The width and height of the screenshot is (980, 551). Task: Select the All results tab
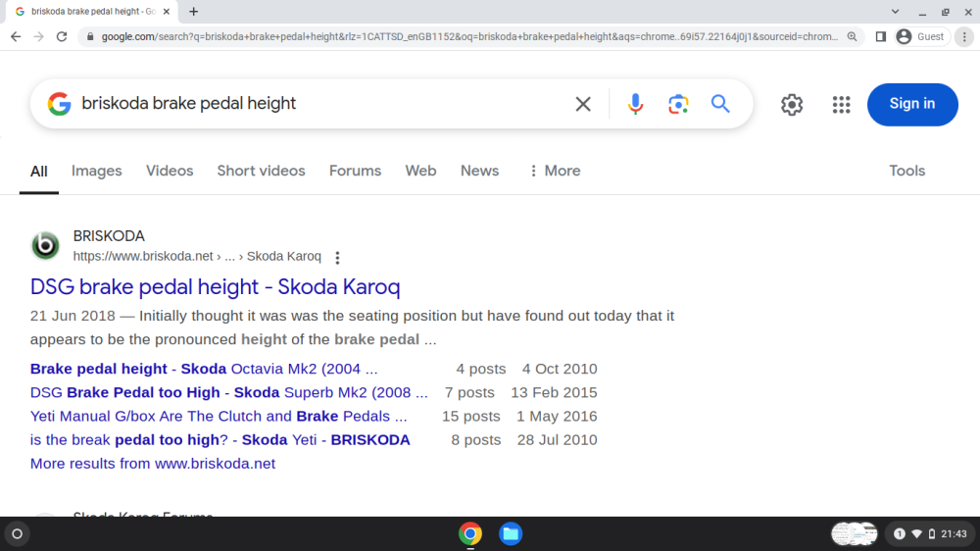(x=39, y=172)
